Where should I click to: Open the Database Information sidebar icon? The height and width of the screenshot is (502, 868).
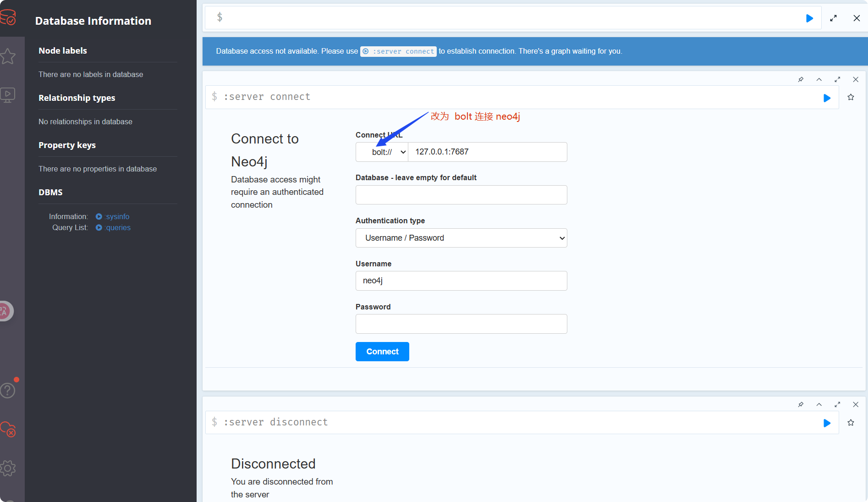click(x=8, y=18)
